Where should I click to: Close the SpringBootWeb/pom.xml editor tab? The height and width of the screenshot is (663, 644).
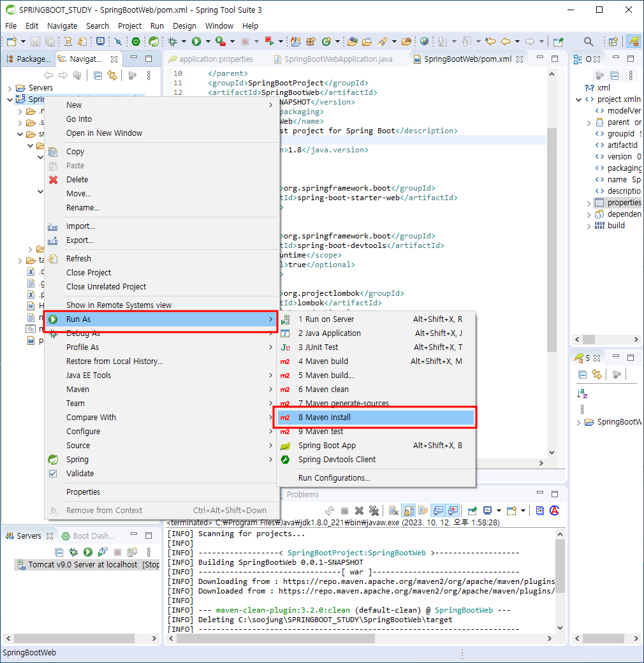tap(520, 59)
